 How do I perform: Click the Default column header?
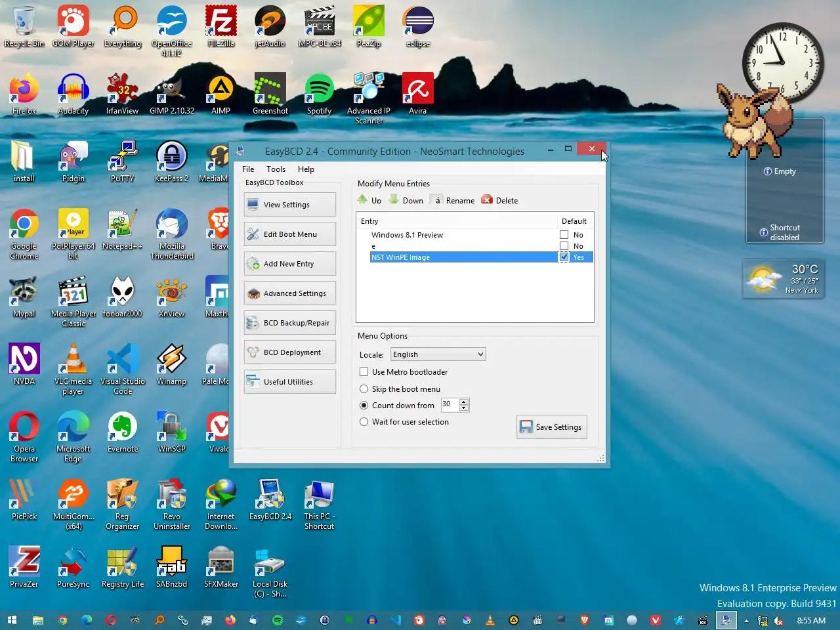point(574,221)
